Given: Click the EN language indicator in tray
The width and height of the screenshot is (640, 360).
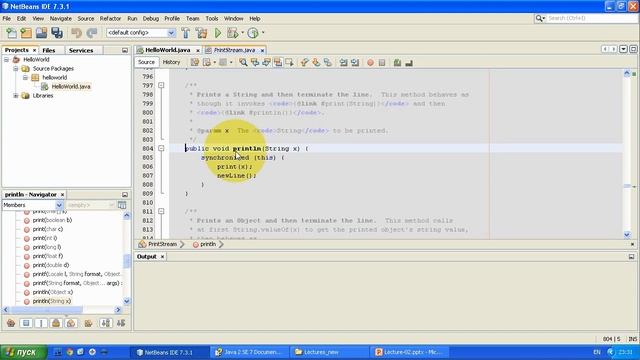Looking at the screenshot, I should point(597,352).
